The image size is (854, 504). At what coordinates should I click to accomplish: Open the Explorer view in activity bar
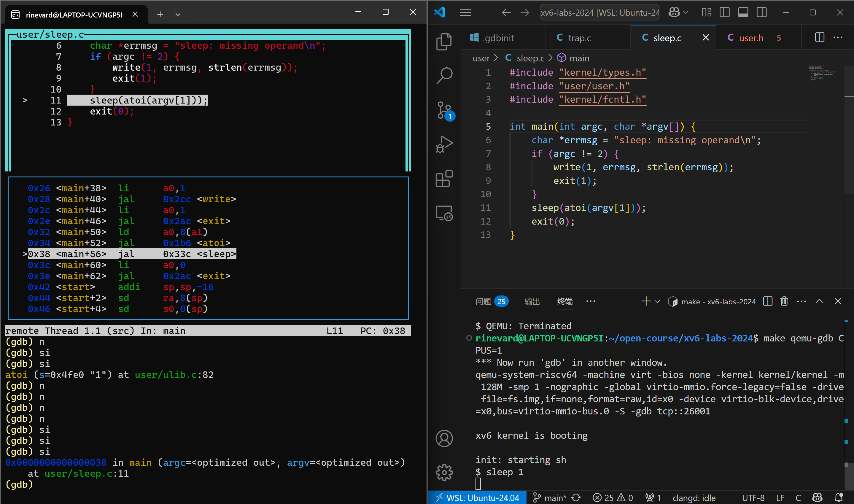(444, 42)
